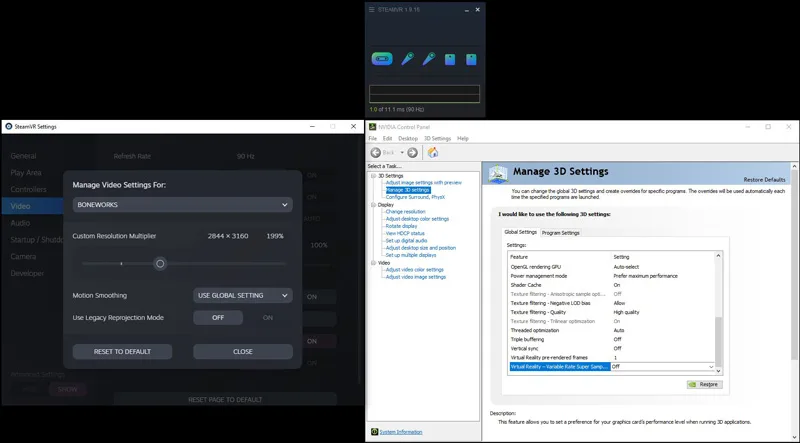
Task: Switch to the Global Settings tab
Action: (x=520, y=232)
